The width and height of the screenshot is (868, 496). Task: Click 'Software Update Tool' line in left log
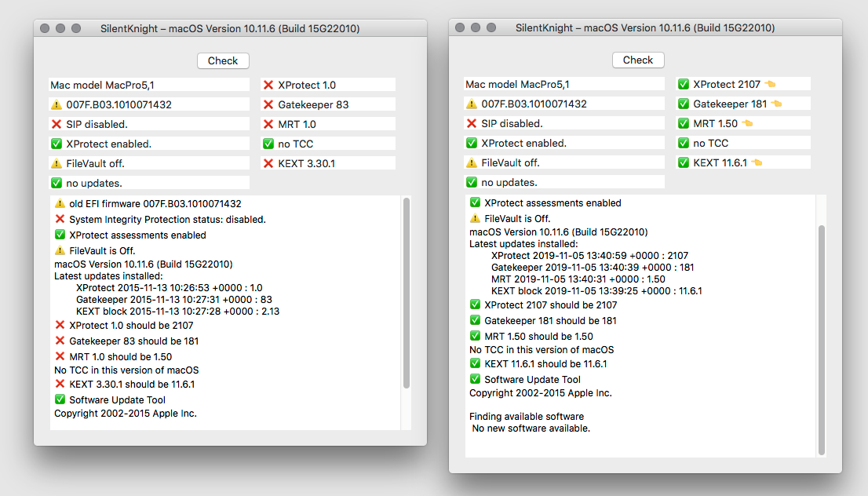(110, 399)
